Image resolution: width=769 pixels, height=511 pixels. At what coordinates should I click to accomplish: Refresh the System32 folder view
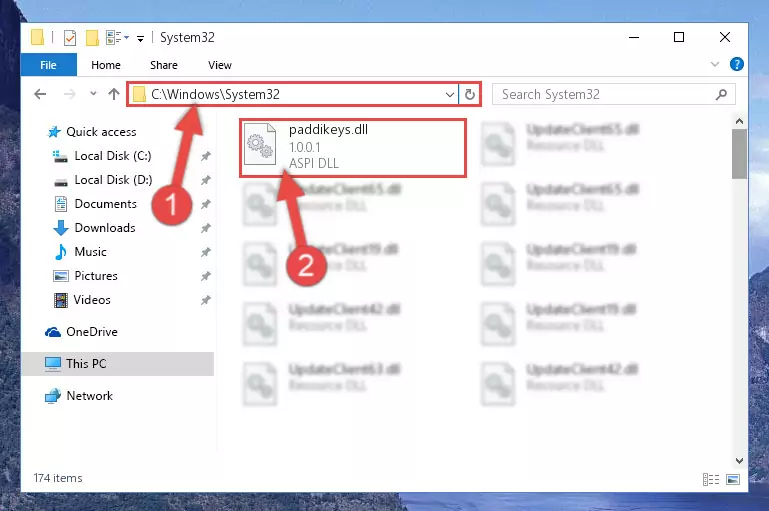click(x=470, y=94)
